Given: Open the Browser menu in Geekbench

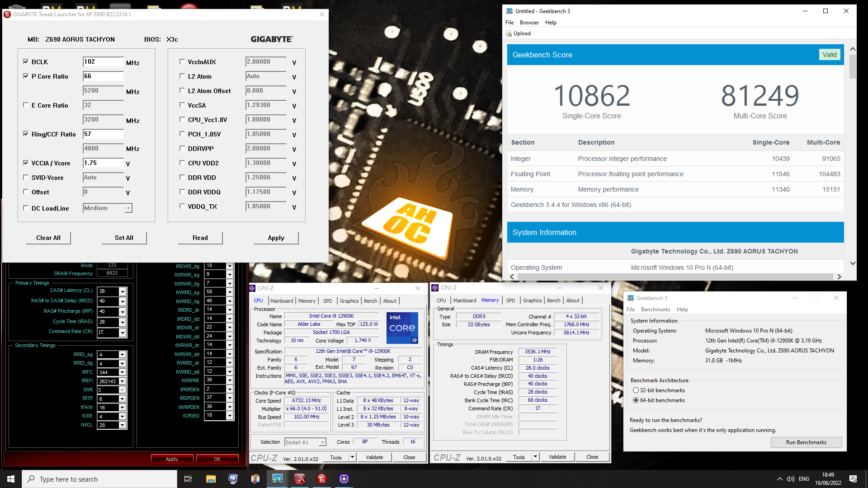Looking at the screenshot, I should [529, 23].
